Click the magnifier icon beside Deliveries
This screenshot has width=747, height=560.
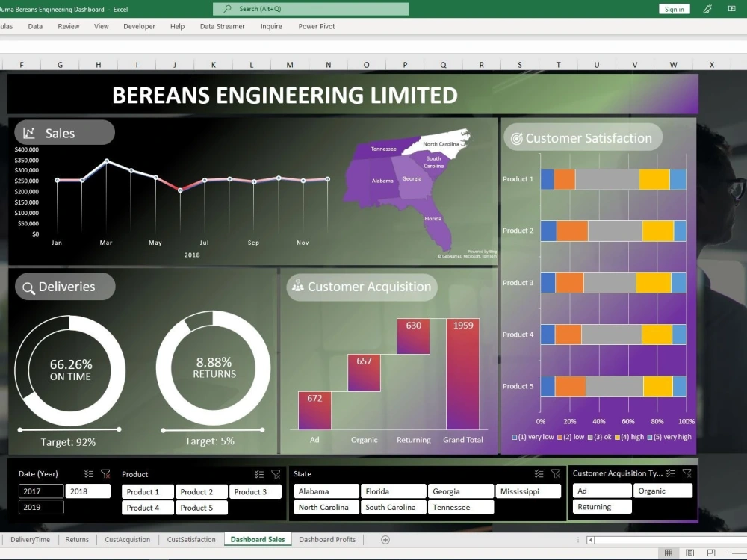coord(28,287)
